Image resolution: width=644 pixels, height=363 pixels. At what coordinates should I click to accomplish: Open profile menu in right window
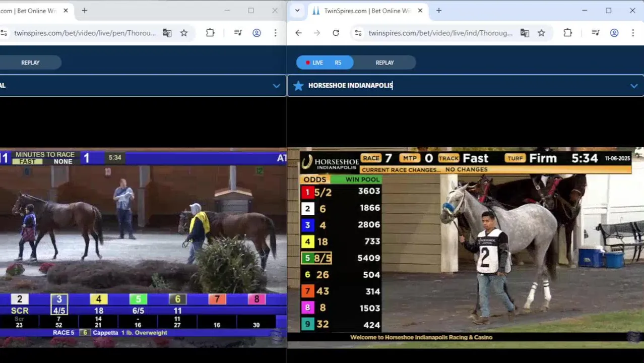pos(614,33)
